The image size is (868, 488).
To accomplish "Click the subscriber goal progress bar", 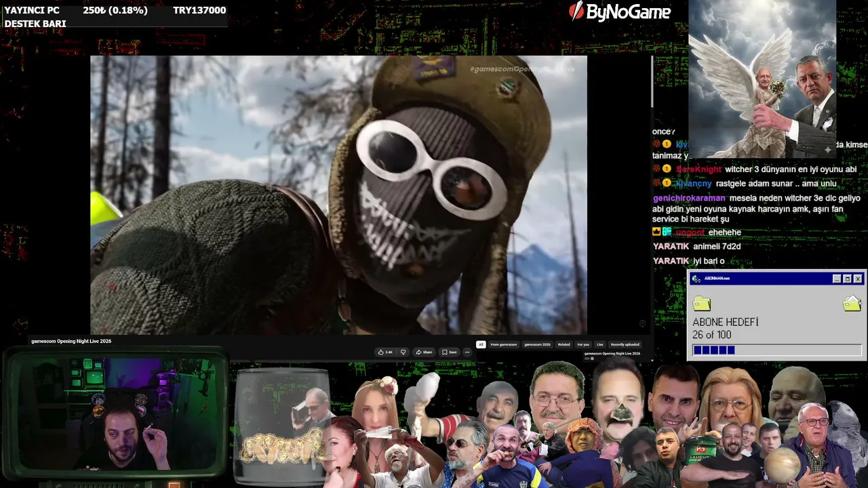I will (777, 350).
